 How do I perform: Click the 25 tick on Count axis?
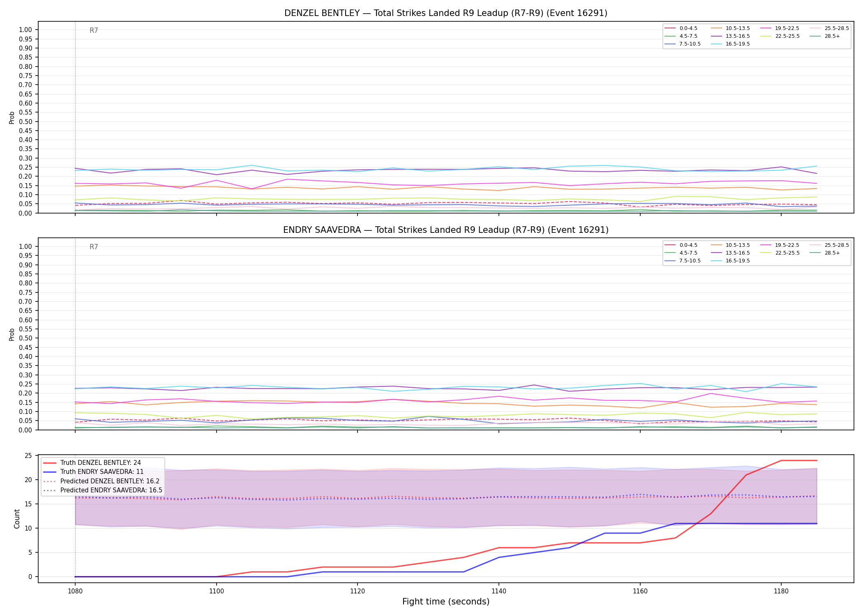28,456
